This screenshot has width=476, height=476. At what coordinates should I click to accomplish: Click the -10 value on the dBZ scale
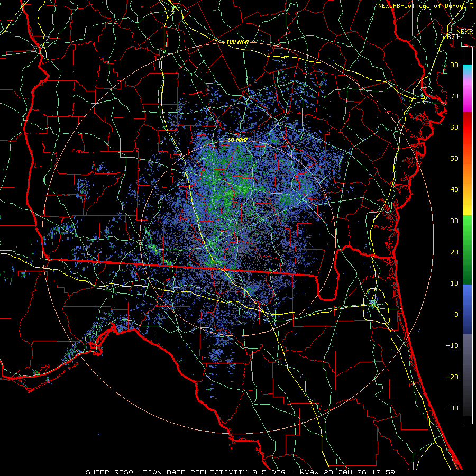pyautogui.click(x=452, y=346)
